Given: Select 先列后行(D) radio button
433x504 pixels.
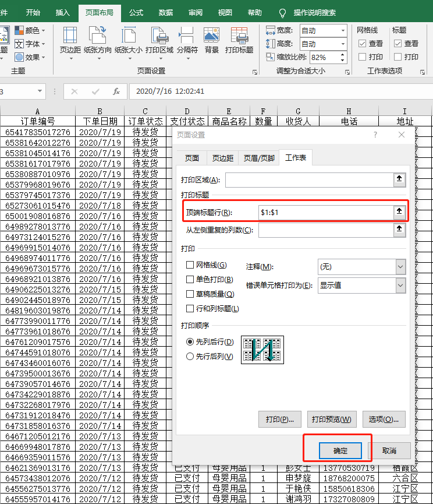Looking at the screenshot, I should pyautogui.click(x=190, y=341).
